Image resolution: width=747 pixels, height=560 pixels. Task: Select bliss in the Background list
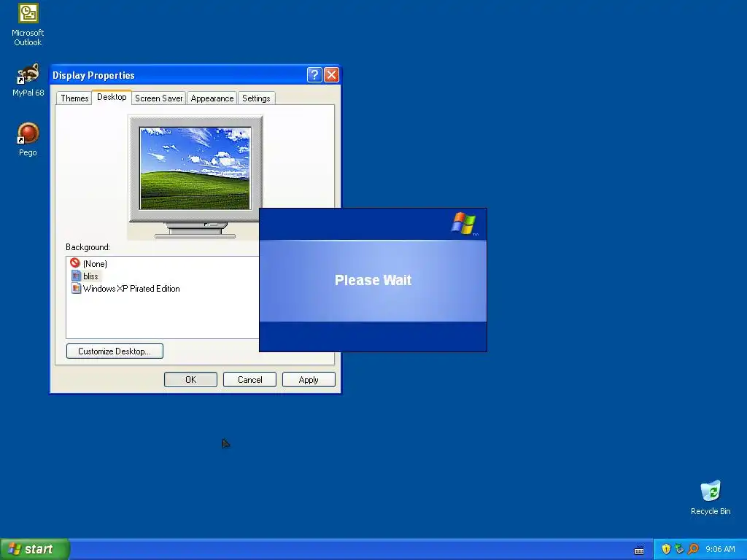point(90,276)
